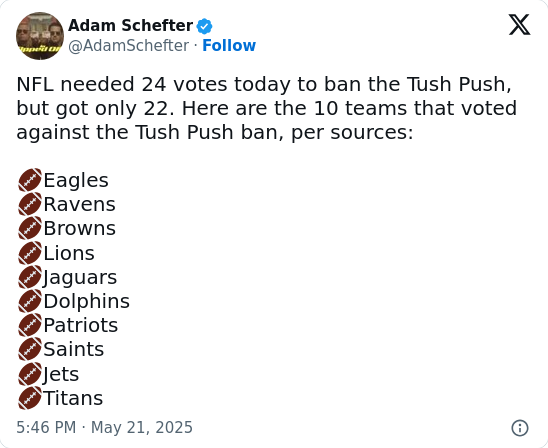548x448 pixels.
Task: Click the football emoji beside Dolphins
Action: 30,301
